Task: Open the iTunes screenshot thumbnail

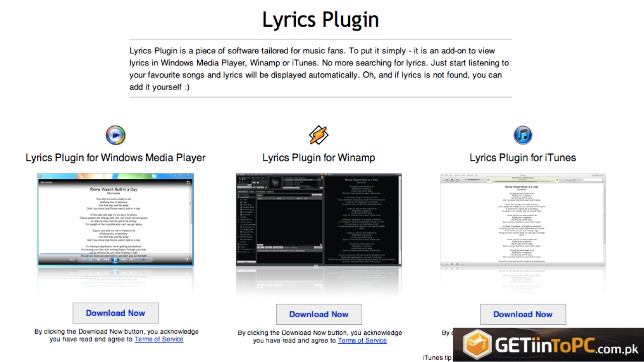Action: (523, 220)
